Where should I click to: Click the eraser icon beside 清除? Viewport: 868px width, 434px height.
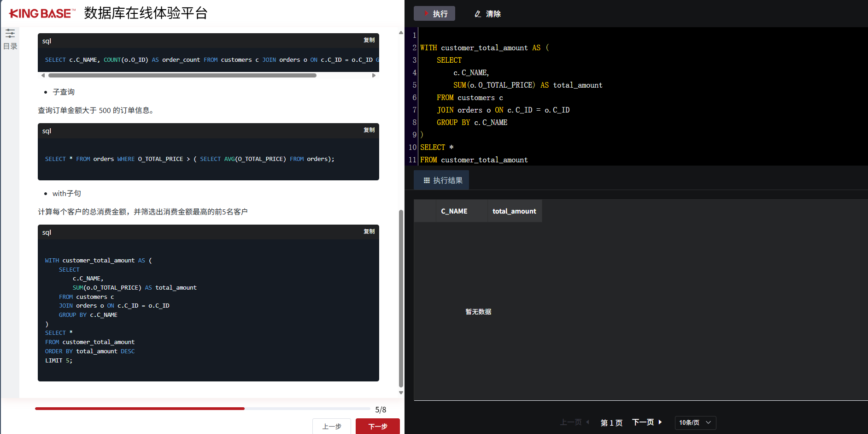[477, 14]
